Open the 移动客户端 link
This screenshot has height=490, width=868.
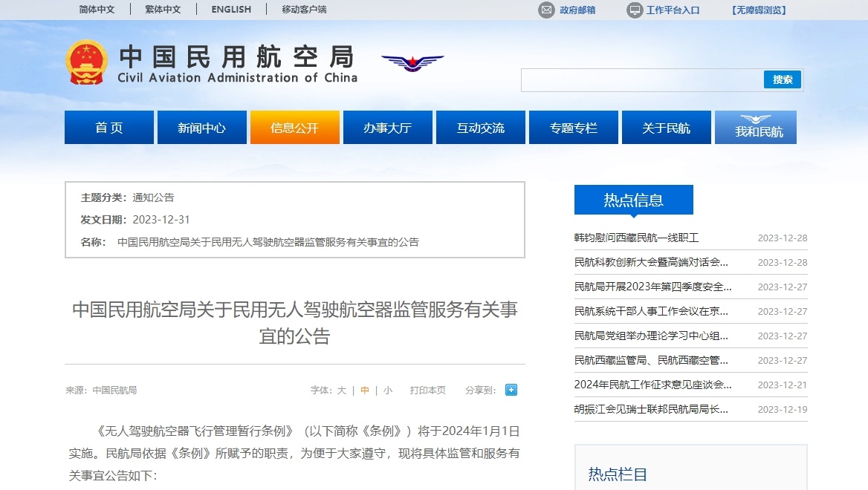click(304, 10)
